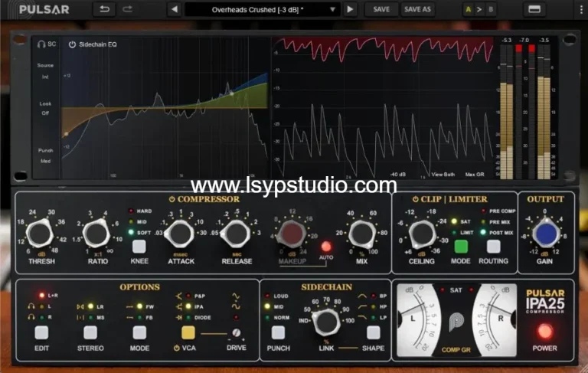Click the green MODE button in Clip Limiter
The width and height of the screenshot is (588, 373).
click(461, 247)
